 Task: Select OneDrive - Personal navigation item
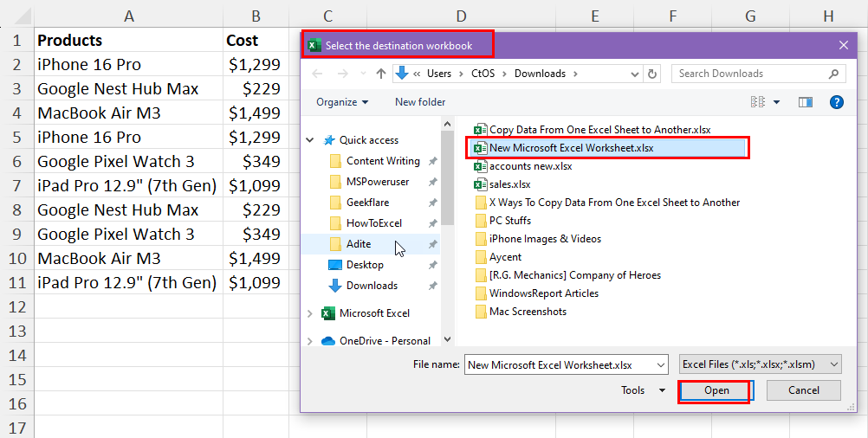coord(385,341)
